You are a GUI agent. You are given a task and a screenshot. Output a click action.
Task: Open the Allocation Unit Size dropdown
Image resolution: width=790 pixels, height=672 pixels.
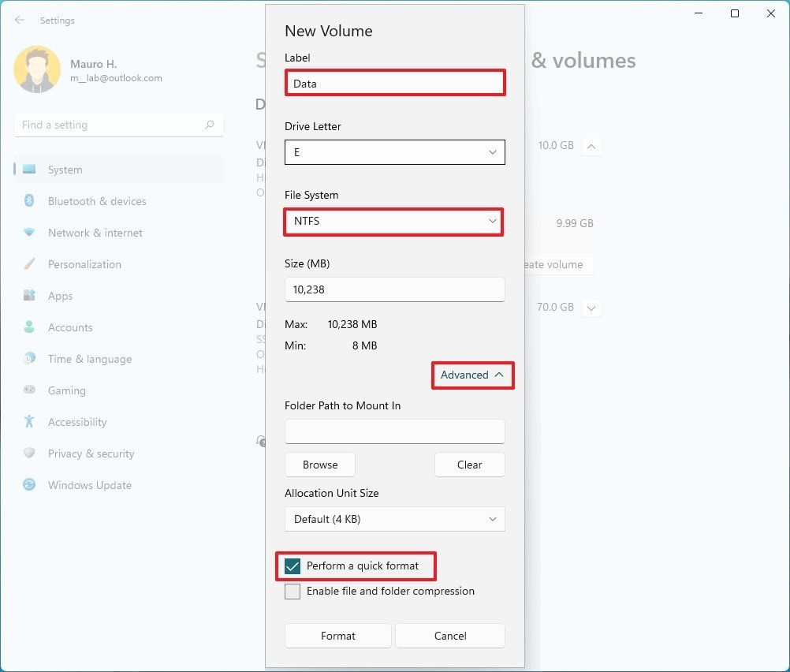click(394, 519)
